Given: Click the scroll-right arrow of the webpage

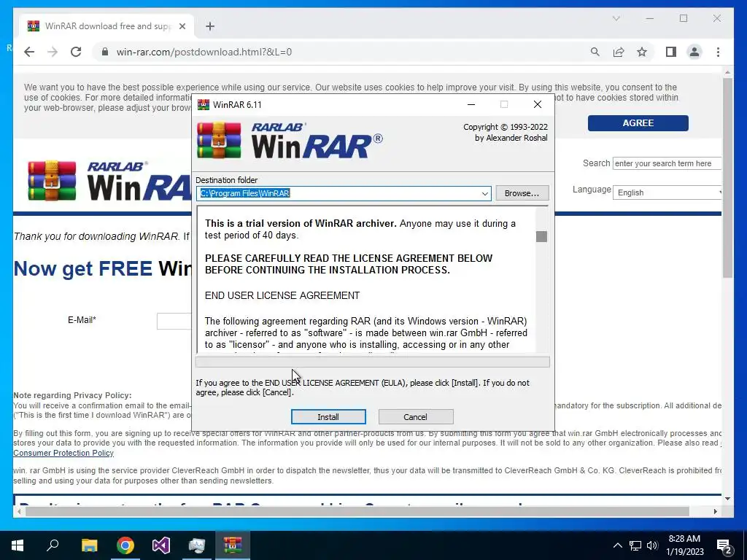Looking at the screenshot, I should [715, 511].
